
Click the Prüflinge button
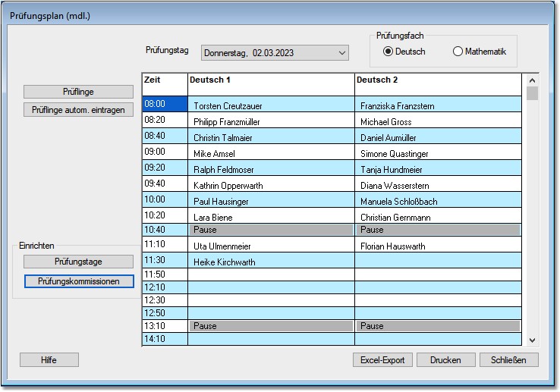[78, 92]
